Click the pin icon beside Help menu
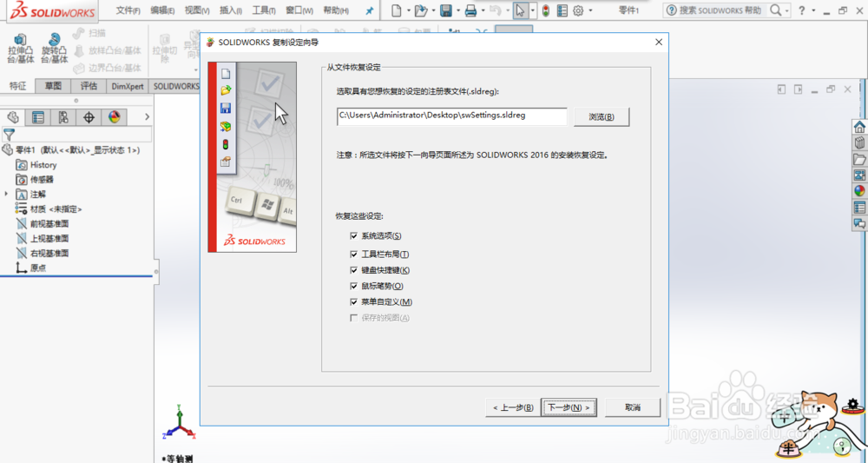 (x=370, y=10)
